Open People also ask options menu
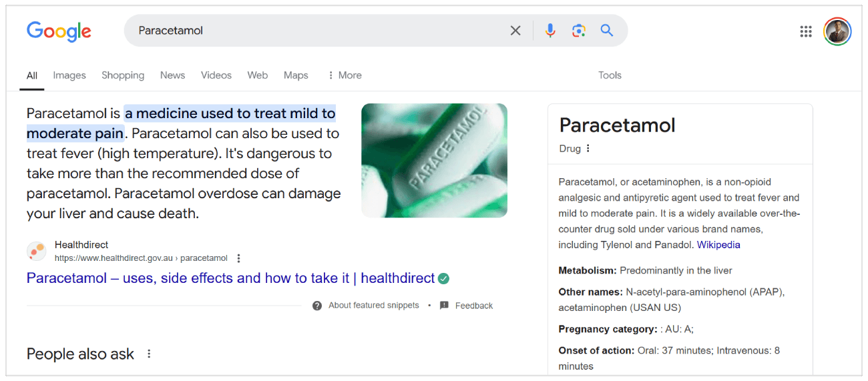Image resolution: width=868 pixels, height=381 pixels. click(149, 354)
